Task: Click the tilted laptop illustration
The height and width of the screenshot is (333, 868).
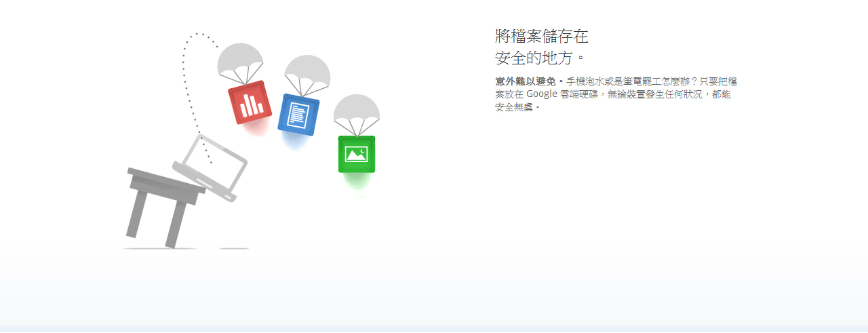Action: (x=210, y=168)
